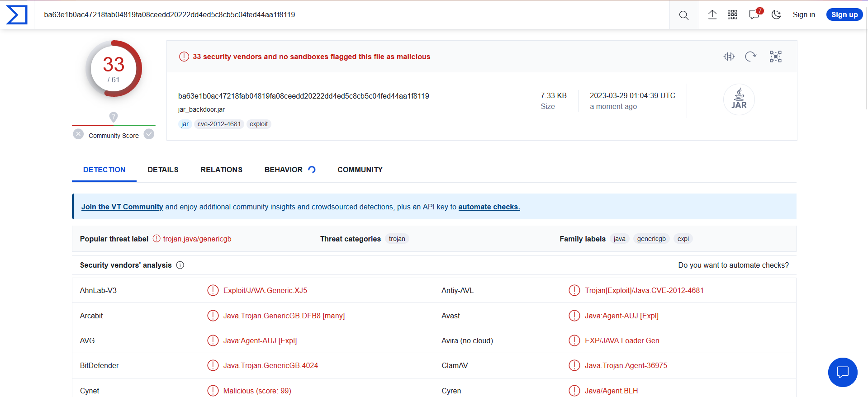Select 'EXP/JAVA.Loader.Gen' detection text

point(622,340)
